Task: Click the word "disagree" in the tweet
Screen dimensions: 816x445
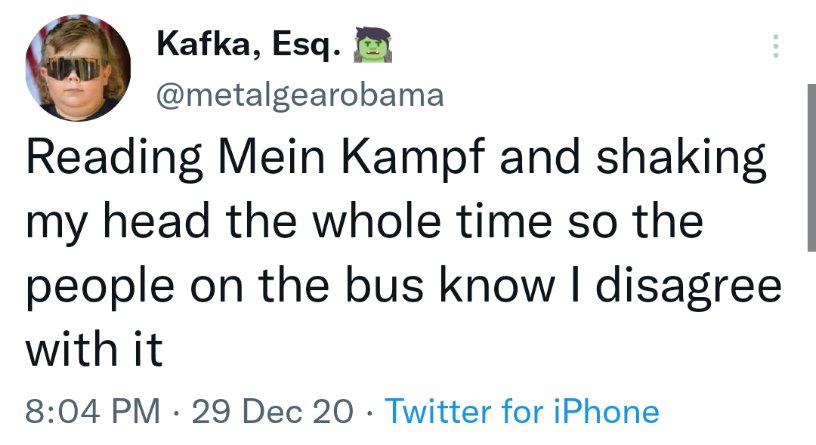Action: pos(688,286)
